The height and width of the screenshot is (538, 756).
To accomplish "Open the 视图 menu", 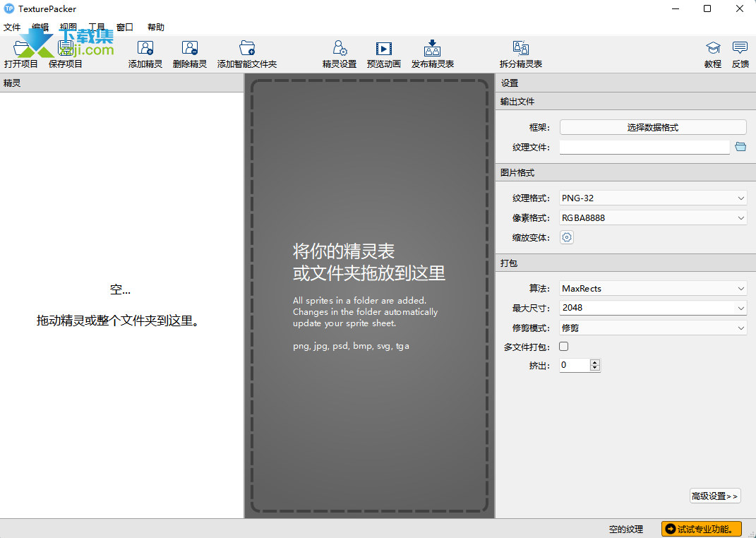I will pos(68,28).
